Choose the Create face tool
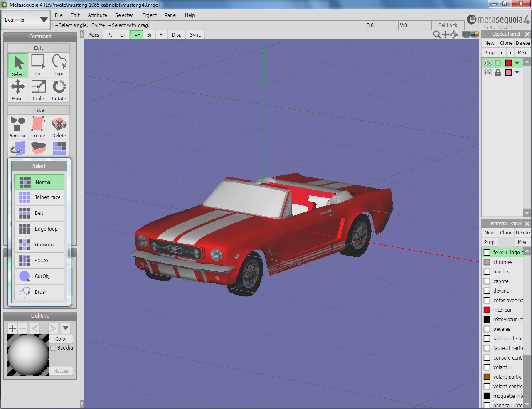 coord(38,127)
